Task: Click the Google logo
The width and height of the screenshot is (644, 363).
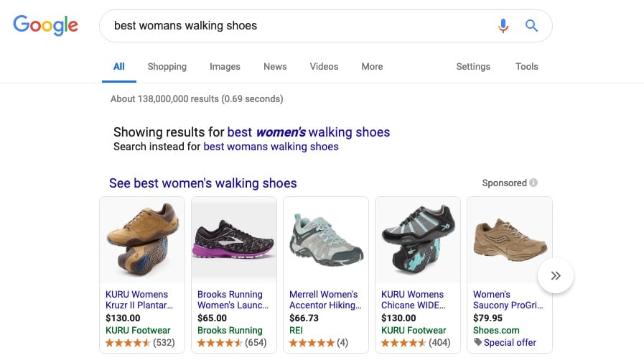Action: click(x=45, y=25)
